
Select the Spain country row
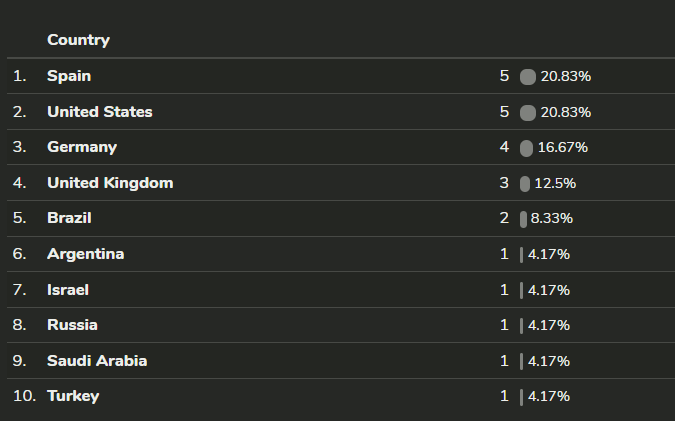pos(69,76)
